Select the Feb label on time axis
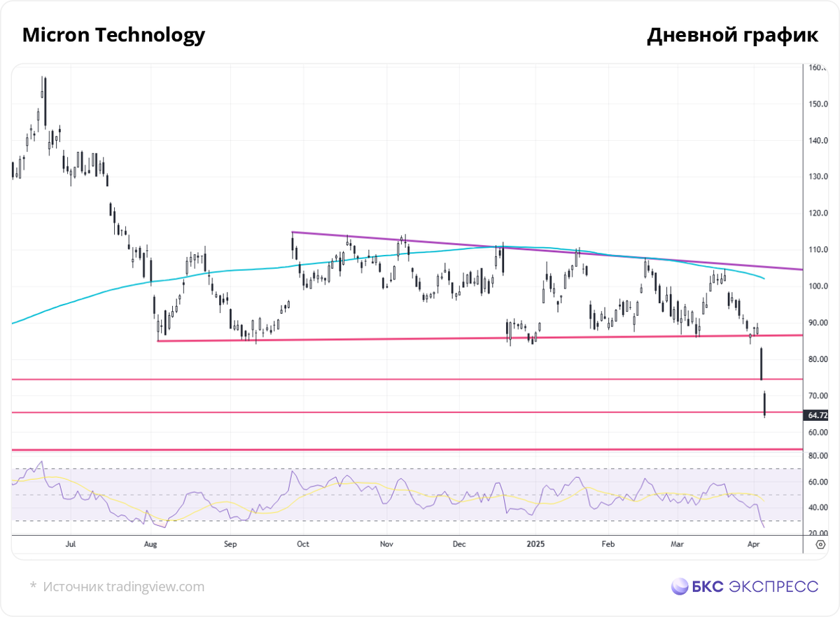 tap(608, 543)
